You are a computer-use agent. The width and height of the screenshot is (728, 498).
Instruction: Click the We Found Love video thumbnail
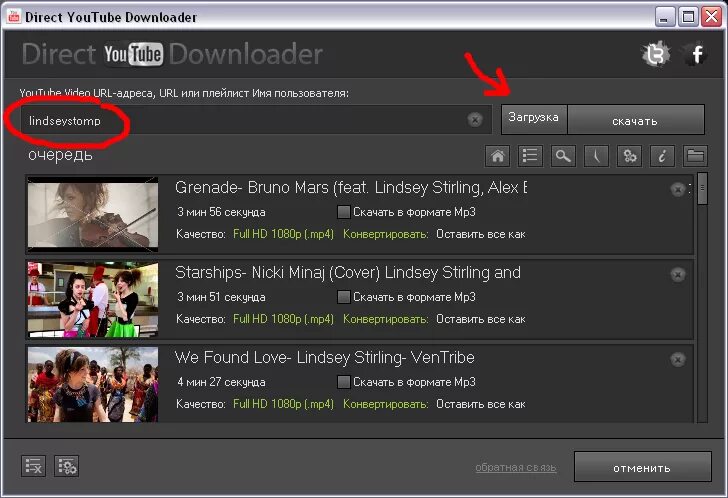point(93,384)
